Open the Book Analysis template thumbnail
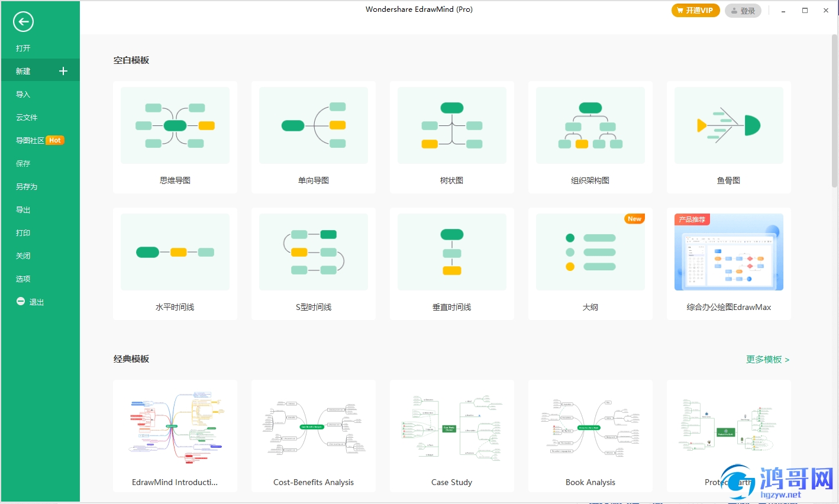 590,427
